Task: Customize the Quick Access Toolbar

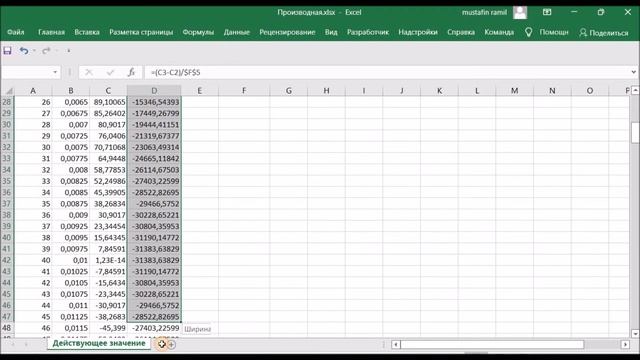Action: pyautogui.click(x=69, y=51)
